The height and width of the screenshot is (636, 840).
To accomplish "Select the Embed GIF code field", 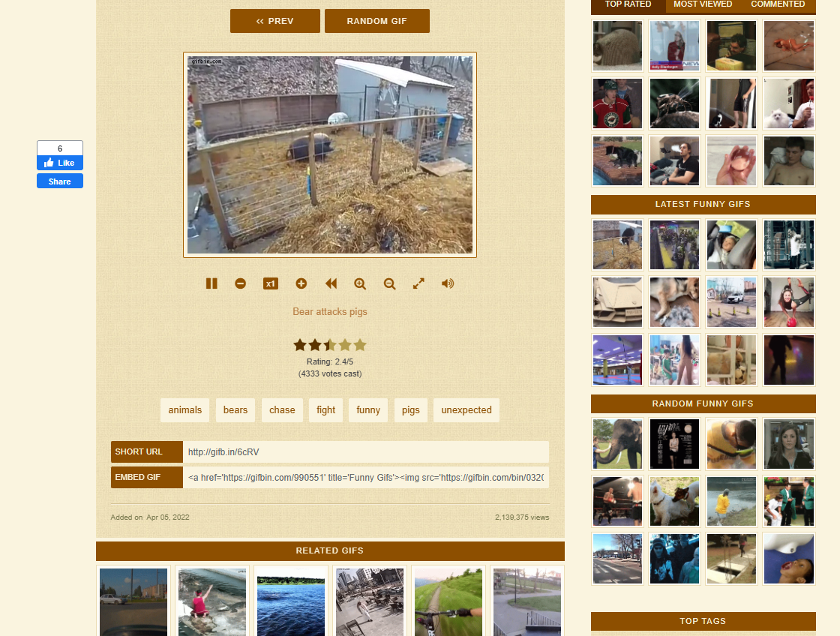I will [366, 477].
